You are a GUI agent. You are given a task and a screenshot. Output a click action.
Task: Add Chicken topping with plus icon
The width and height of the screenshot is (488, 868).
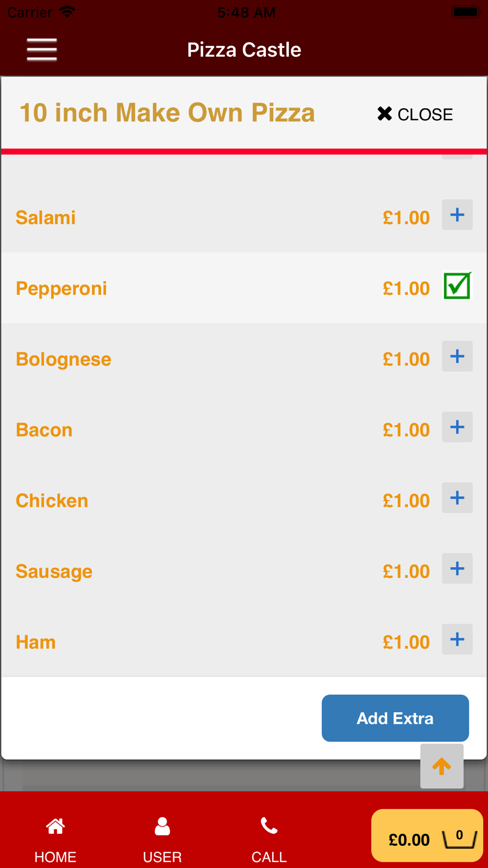coord(457,498)
